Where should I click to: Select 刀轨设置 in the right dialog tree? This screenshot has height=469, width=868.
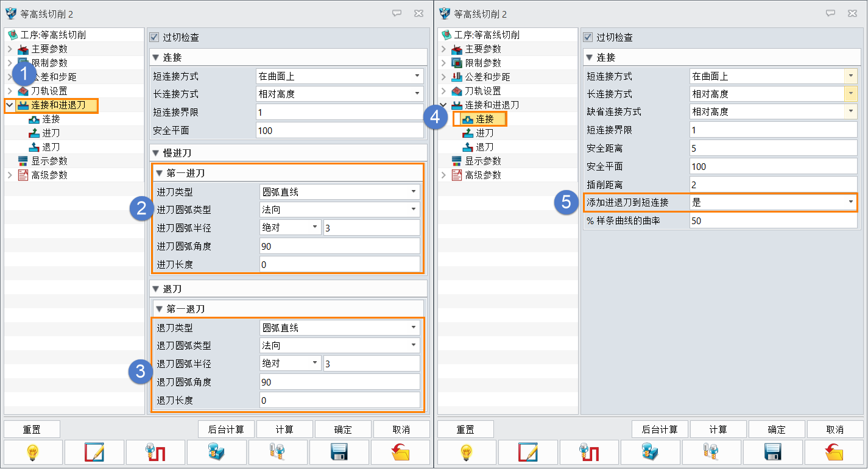coord(483,91)
